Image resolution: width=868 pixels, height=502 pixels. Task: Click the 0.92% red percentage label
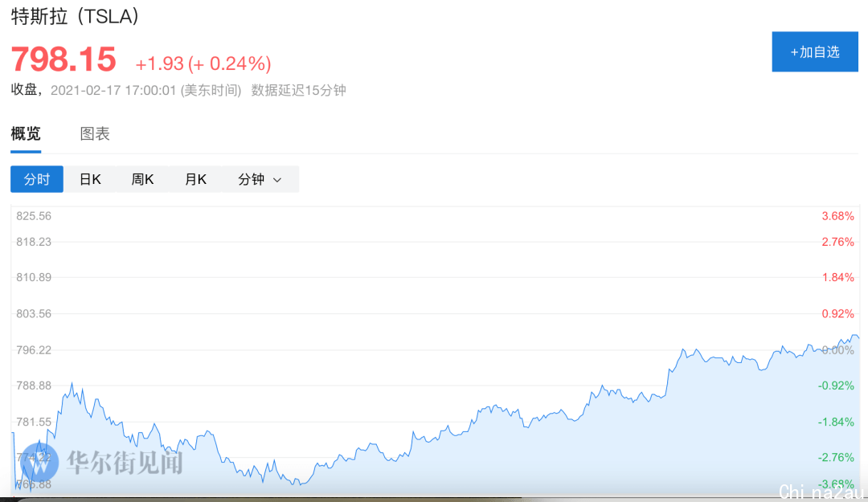(837, 314)
